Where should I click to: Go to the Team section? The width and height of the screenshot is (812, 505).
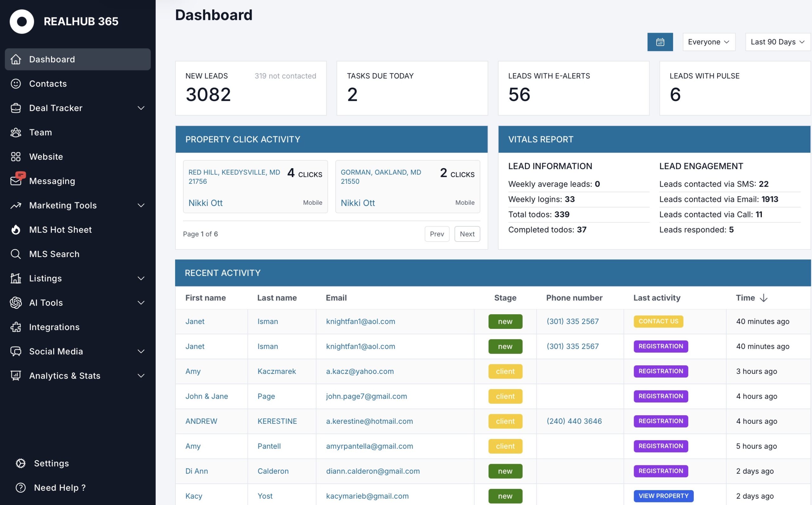coord(40,133)
